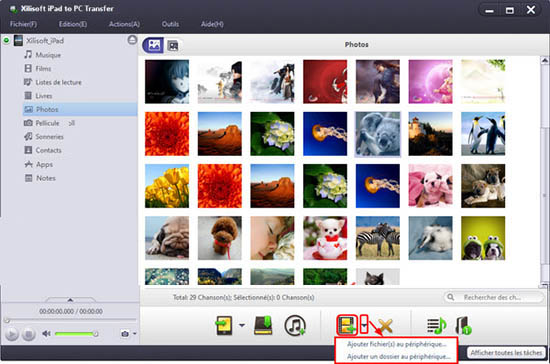Choose Ajouter fichier(s) au périphérique
550x364 pixels.
click(396, 344)
